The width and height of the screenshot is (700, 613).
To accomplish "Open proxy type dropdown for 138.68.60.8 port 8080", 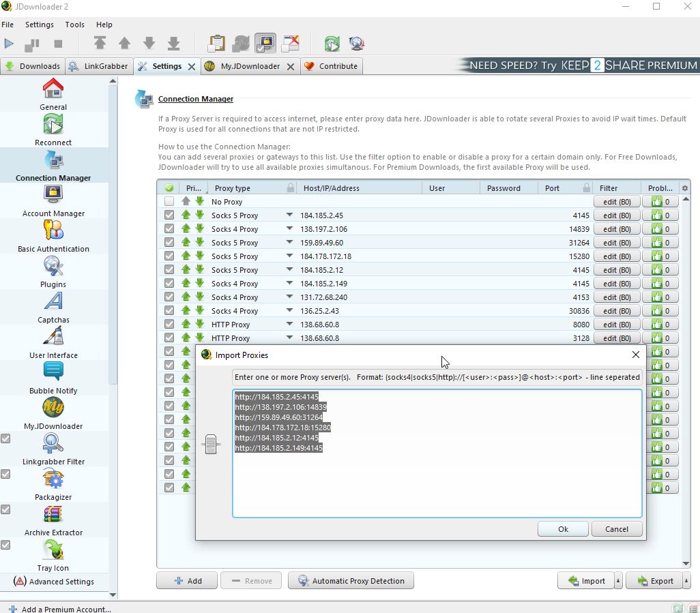I will pyautogui.click(x=289, y=324).
